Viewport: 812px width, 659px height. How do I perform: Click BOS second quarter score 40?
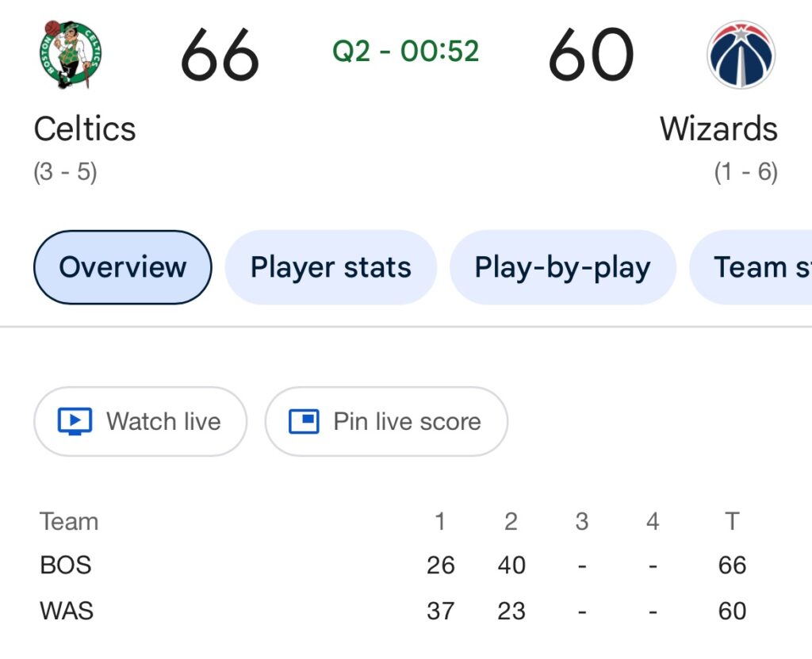[511, 565]
